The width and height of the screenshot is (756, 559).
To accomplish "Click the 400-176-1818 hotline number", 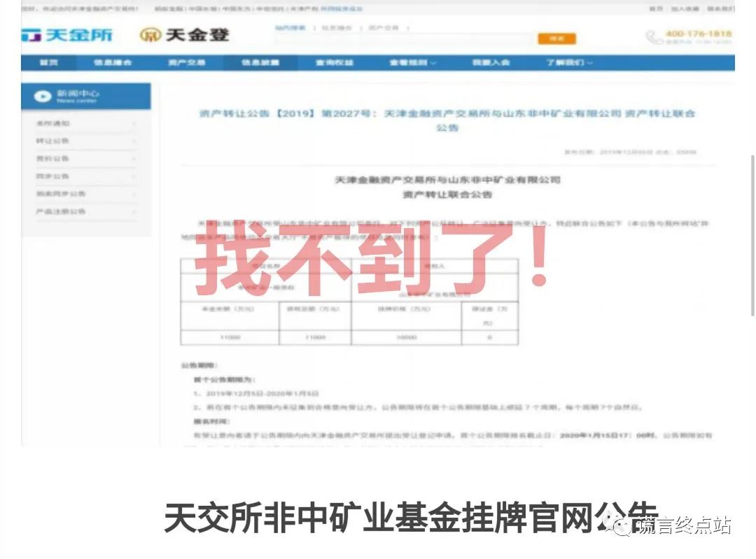I will coord(699,34).
